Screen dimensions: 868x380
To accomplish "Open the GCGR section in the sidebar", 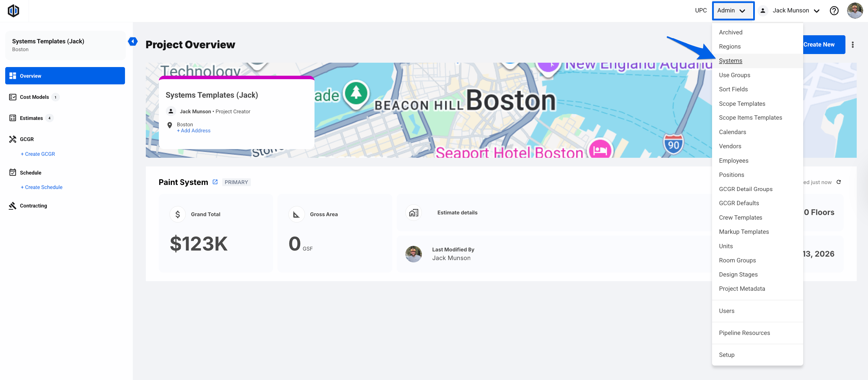I will click(27, 139).
